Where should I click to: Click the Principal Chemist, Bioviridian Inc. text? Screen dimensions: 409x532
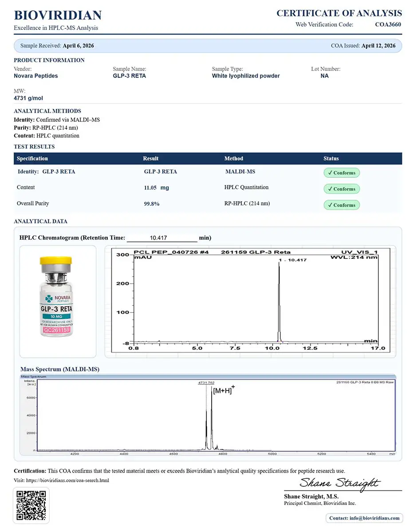(x=320, y=504)
